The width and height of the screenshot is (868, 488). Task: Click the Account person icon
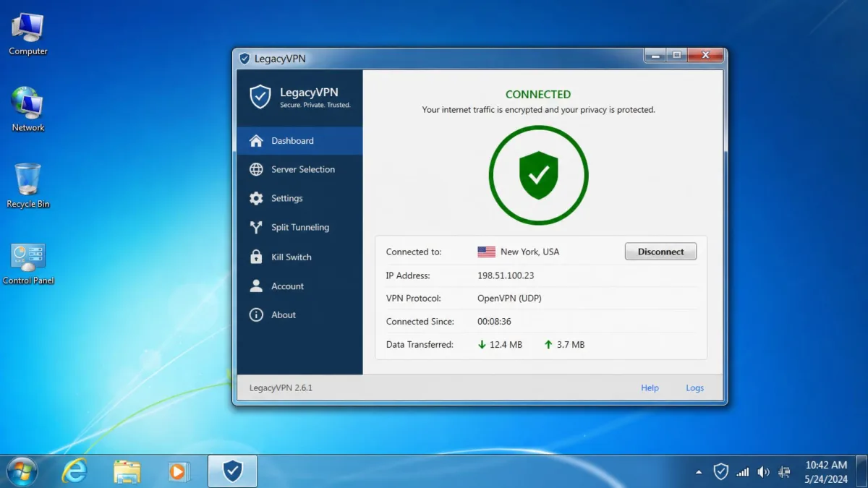[x=256, y=286]
